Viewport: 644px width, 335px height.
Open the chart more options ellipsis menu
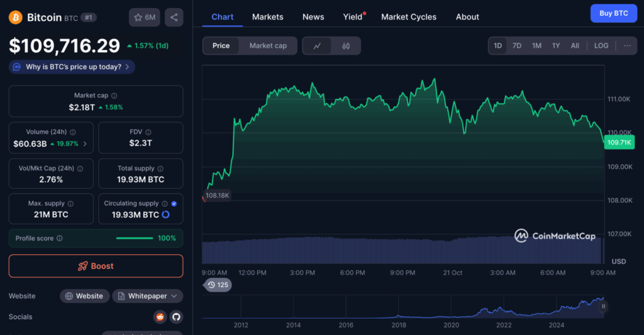click(627, 46)
